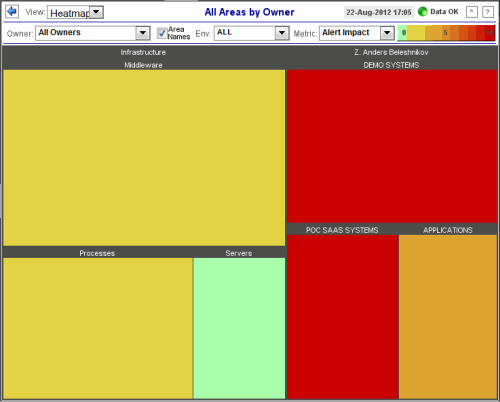Click the 22-Aug-2012 timestamp field
500x402 pixels.
[379, 12]
